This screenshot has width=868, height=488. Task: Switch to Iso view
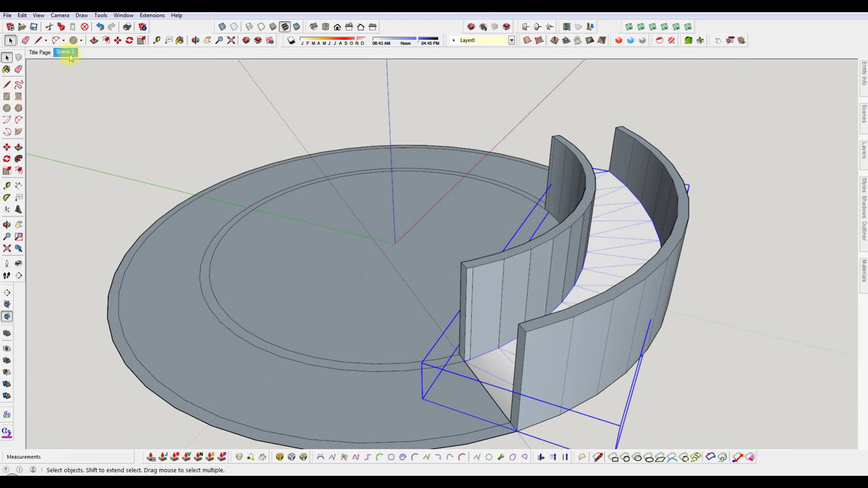[313, 27]
